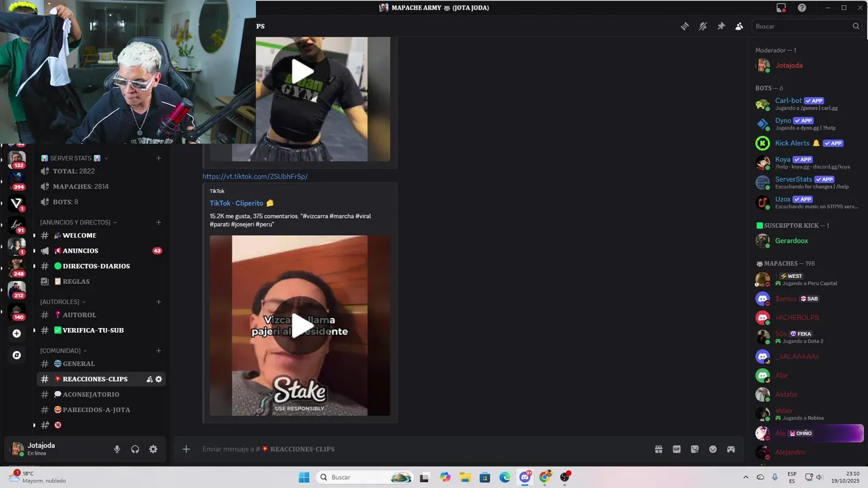Open the Threads icon in channel header
This screenshot has height=488, width=868.
tap(685, 26)
